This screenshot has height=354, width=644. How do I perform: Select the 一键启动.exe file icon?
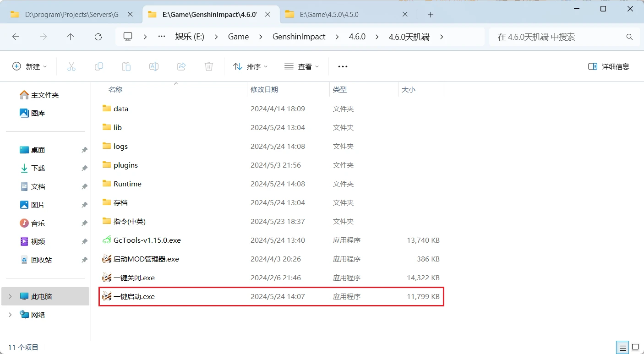107,296
